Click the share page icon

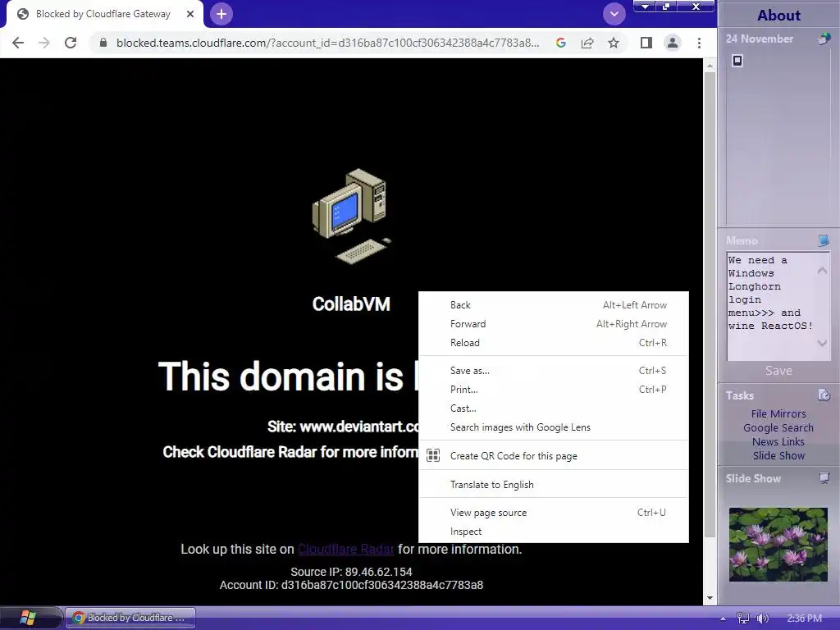(587, 43)
